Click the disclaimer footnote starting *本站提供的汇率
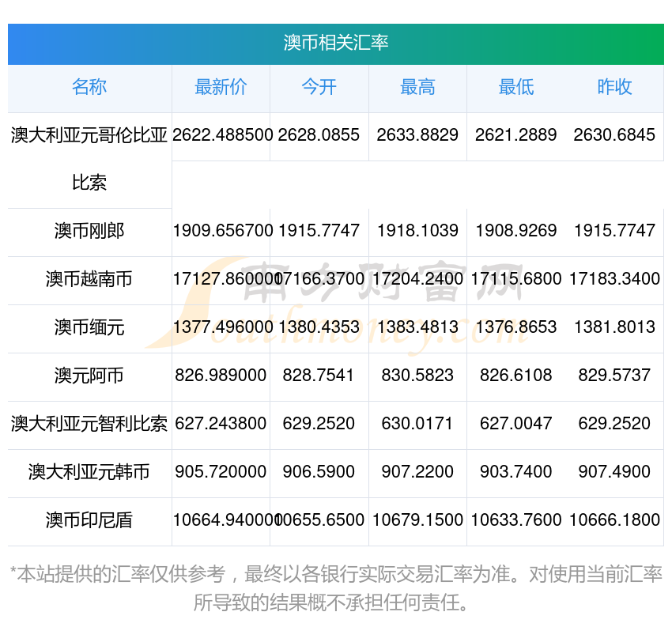This screenshot has width=672, height=627. coord(336,588)
